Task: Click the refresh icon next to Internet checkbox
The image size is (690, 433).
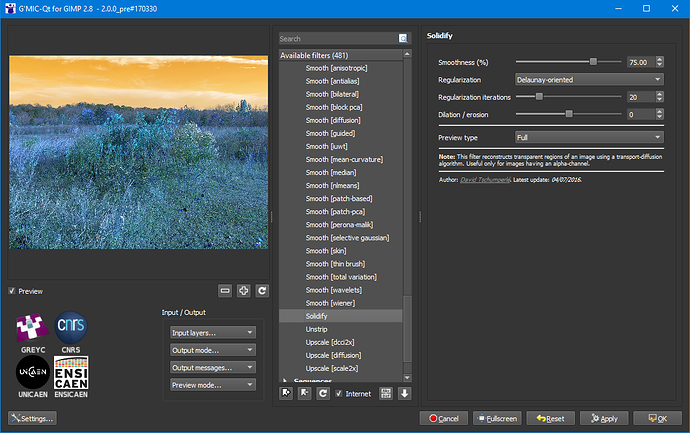Action: point(323,394)
